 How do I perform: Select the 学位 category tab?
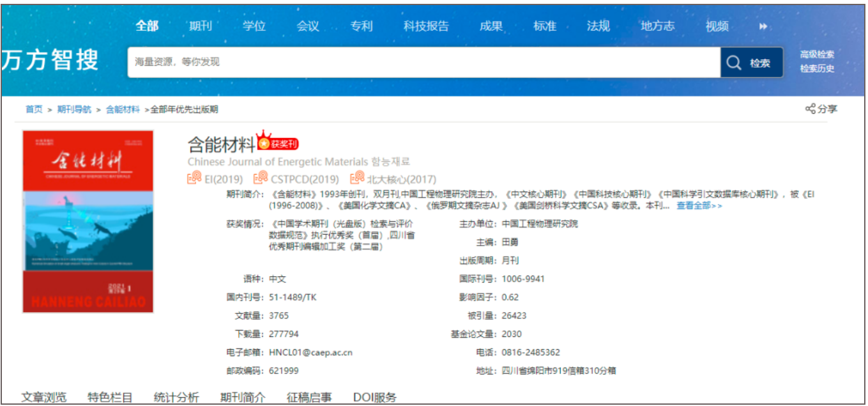pyautogui.click(x=254, y=26)
